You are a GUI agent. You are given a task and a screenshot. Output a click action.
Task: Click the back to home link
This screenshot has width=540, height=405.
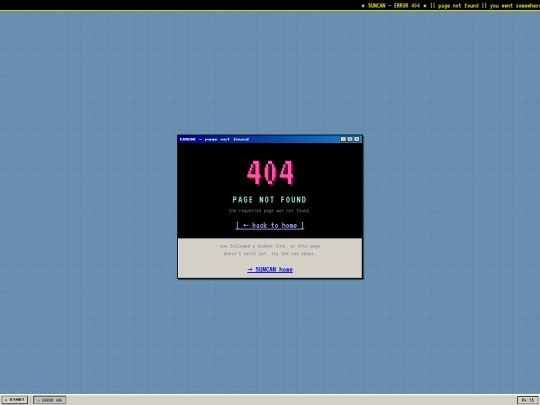coord(270,225)
